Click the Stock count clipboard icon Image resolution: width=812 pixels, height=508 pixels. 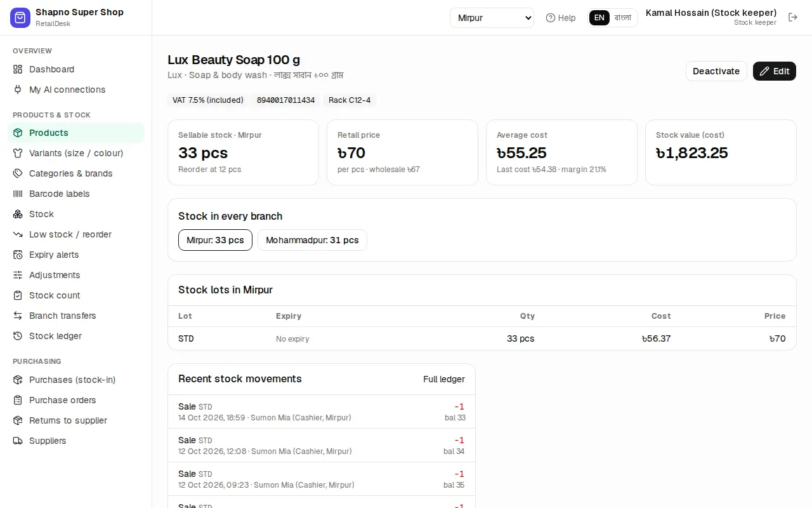pos(18,295)
